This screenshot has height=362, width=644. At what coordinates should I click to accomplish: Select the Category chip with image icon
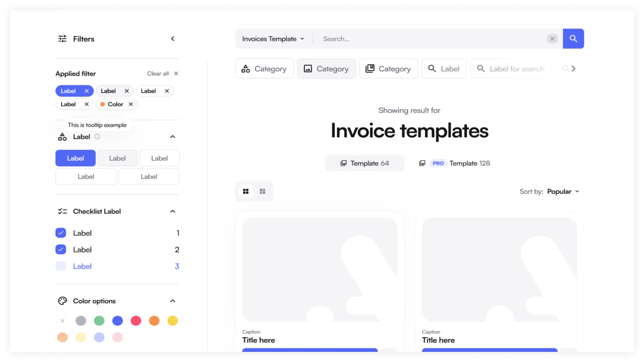(326, 69)
